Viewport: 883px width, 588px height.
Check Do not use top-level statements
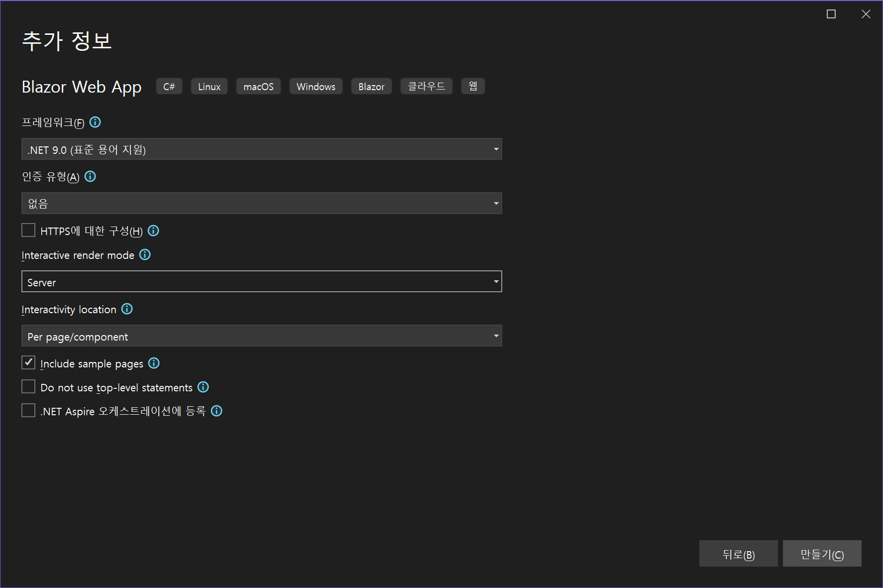coord(28,386)
